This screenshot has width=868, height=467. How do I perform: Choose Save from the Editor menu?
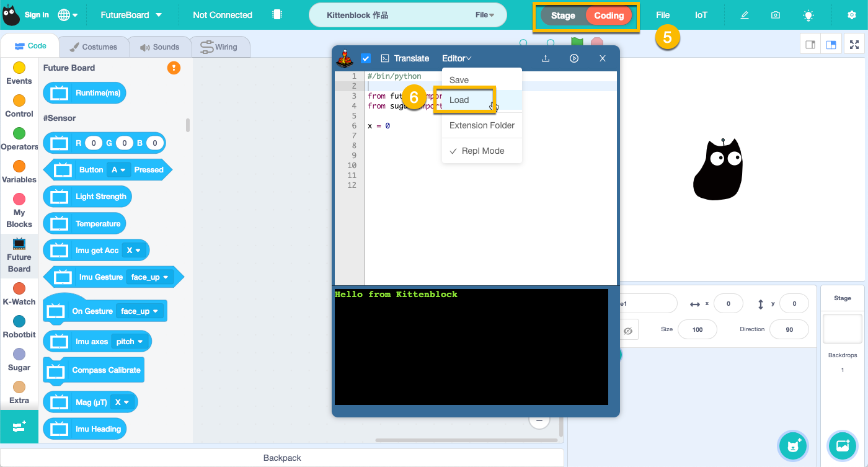tap(482, 80)
